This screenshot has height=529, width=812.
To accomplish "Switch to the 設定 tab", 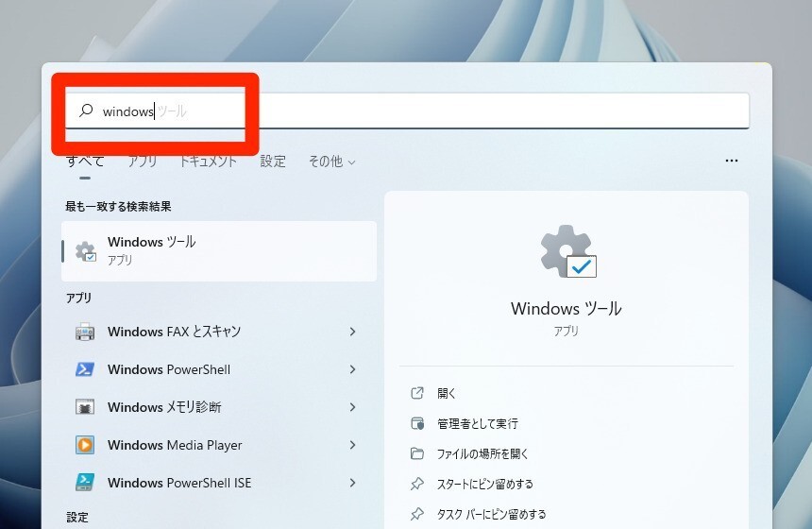I will point(273,162).
